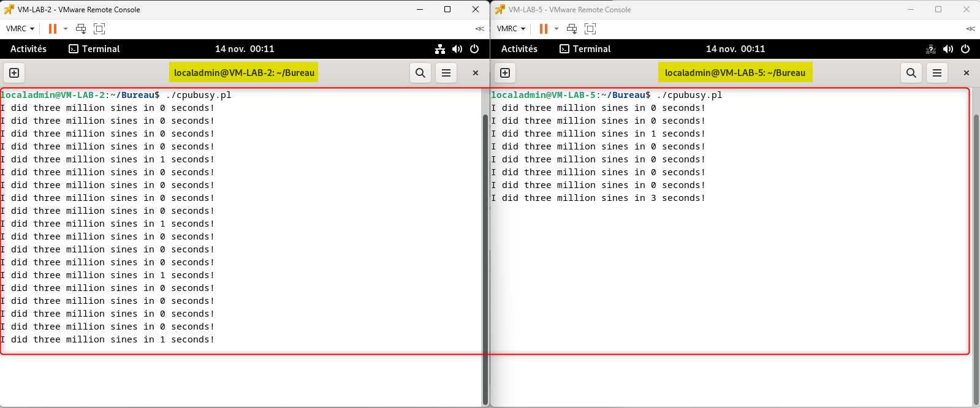
Task: Click the 14 nov. 00:11 clock in VM-LAB-2
Action: click(245, 49)
